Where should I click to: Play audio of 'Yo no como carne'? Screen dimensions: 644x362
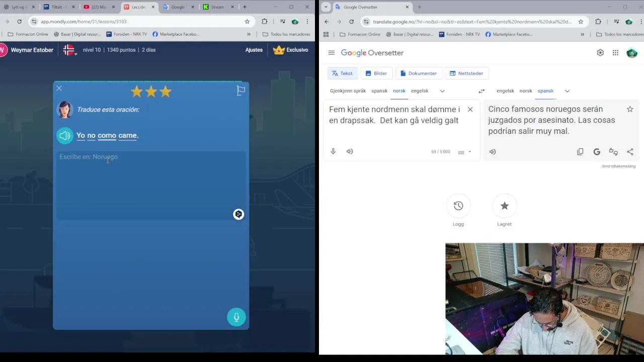pyautogui.click(x=65, y=135)
